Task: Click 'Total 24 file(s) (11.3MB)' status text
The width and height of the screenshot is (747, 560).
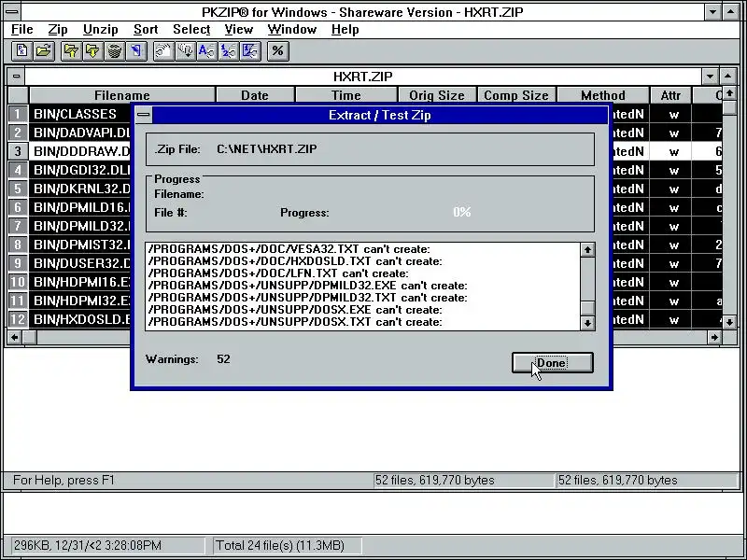Action: (280, 545)
